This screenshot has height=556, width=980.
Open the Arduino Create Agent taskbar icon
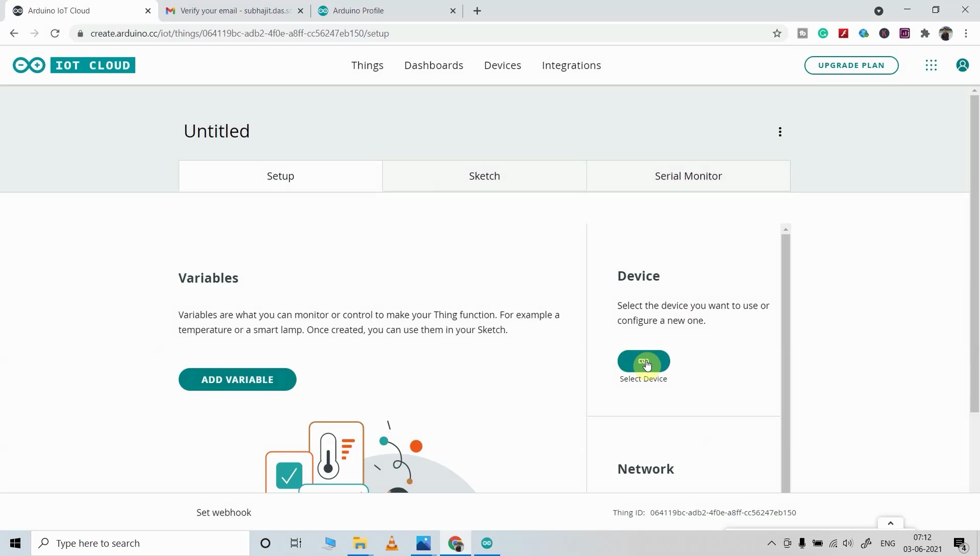[x=486, y=543]
